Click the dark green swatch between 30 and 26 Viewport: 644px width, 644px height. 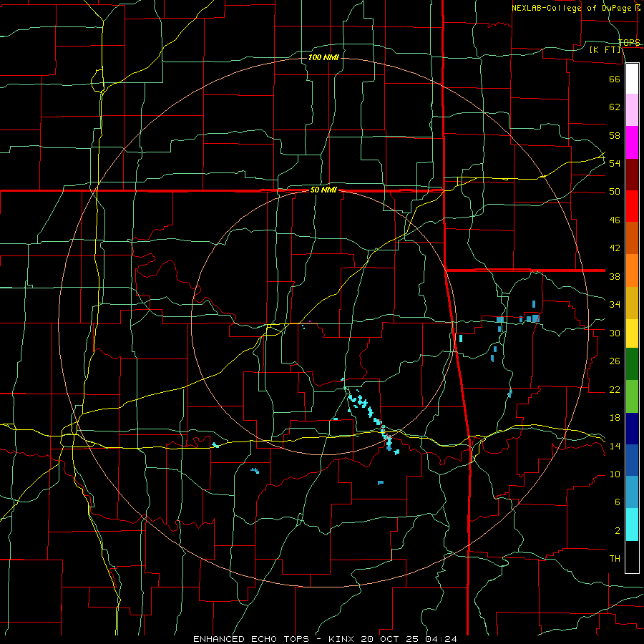(632, 364)
